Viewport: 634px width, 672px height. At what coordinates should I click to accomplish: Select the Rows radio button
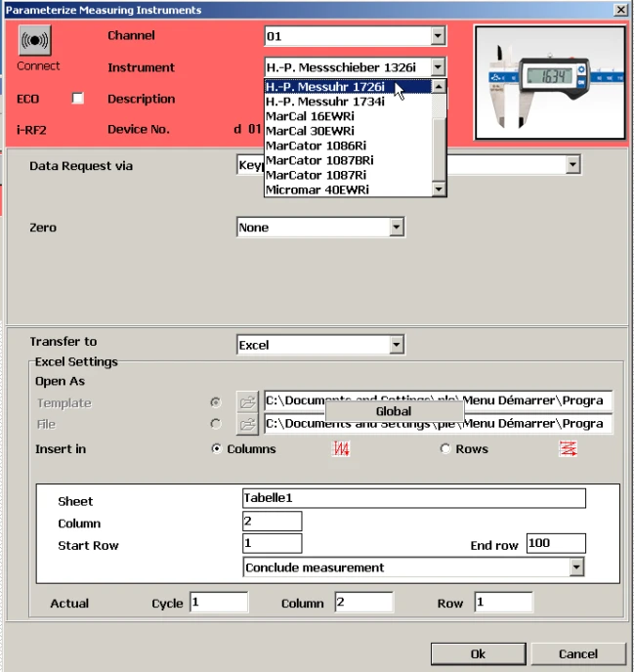pyautogui.click(x=445, y=449)
